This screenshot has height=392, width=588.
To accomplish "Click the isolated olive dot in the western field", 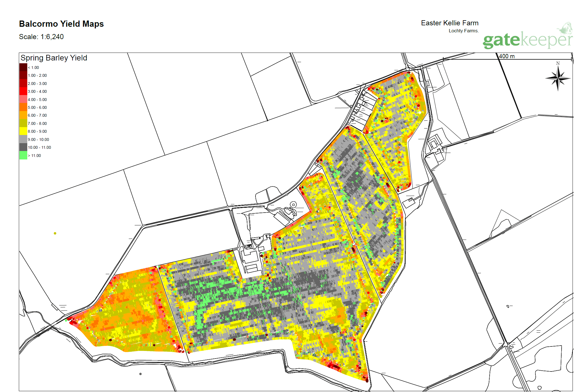I will click(x=55, y=233).
